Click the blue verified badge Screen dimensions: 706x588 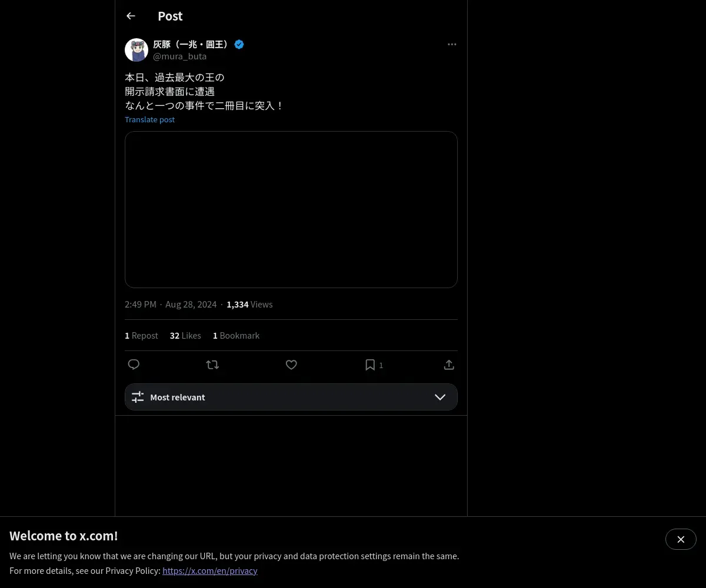click(x=239, y=45)
